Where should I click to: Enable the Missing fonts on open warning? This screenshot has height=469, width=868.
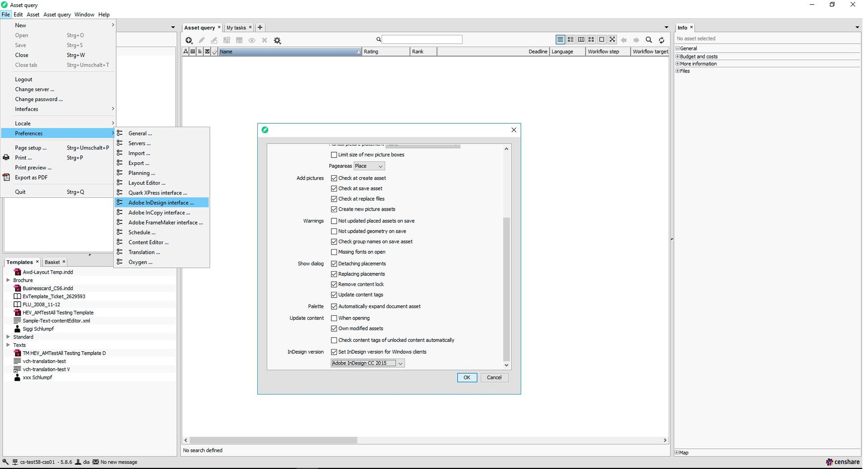[334, 252]
